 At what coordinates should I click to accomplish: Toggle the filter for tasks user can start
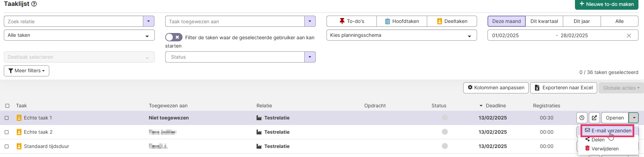tap(173, 38)
